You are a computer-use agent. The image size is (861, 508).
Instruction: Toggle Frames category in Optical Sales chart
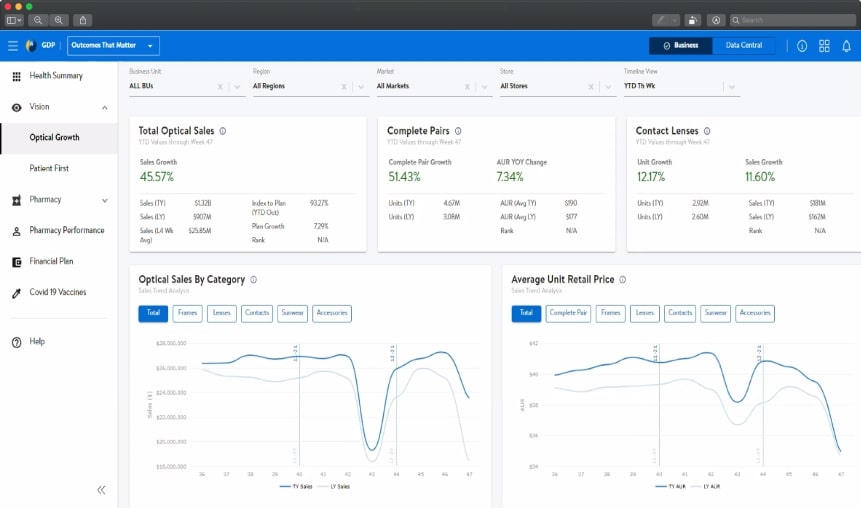coord(187,313)
